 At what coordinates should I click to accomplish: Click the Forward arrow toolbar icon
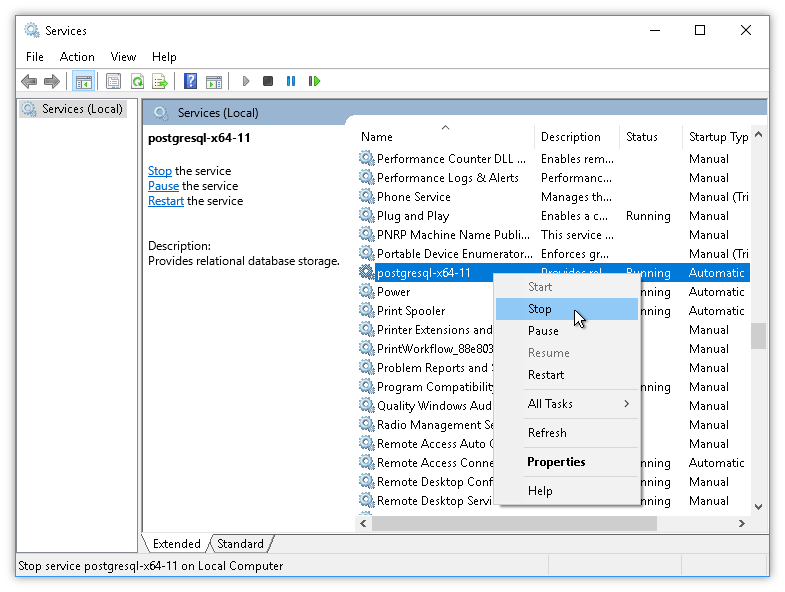pos(52,81)
